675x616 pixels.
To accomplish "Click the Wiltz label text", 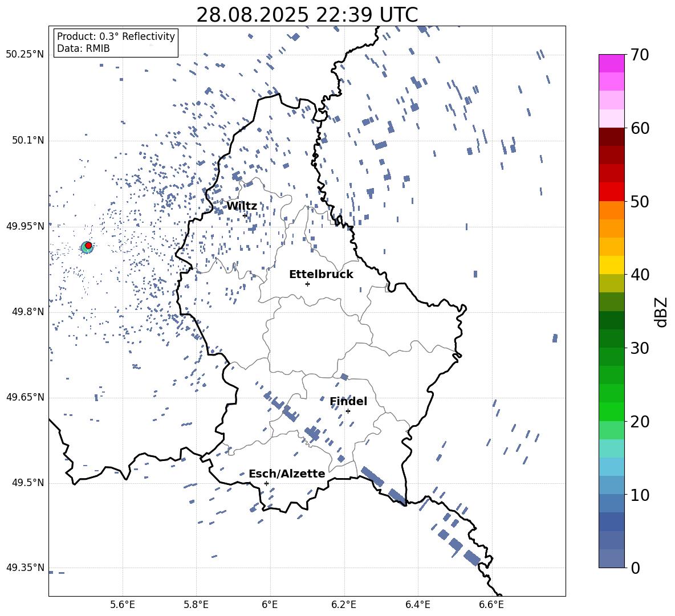I will 242,206.
